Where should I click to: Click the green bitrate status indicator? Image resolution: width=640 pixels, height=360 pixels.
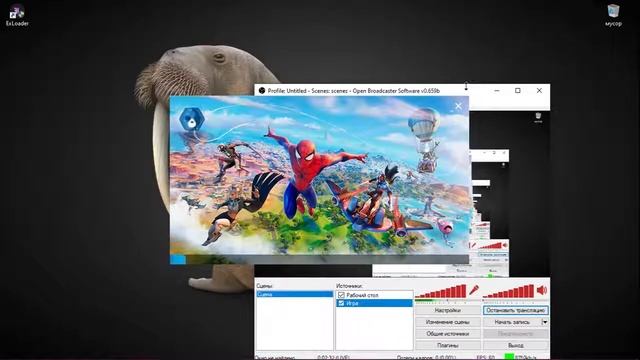tap(509, 357)
